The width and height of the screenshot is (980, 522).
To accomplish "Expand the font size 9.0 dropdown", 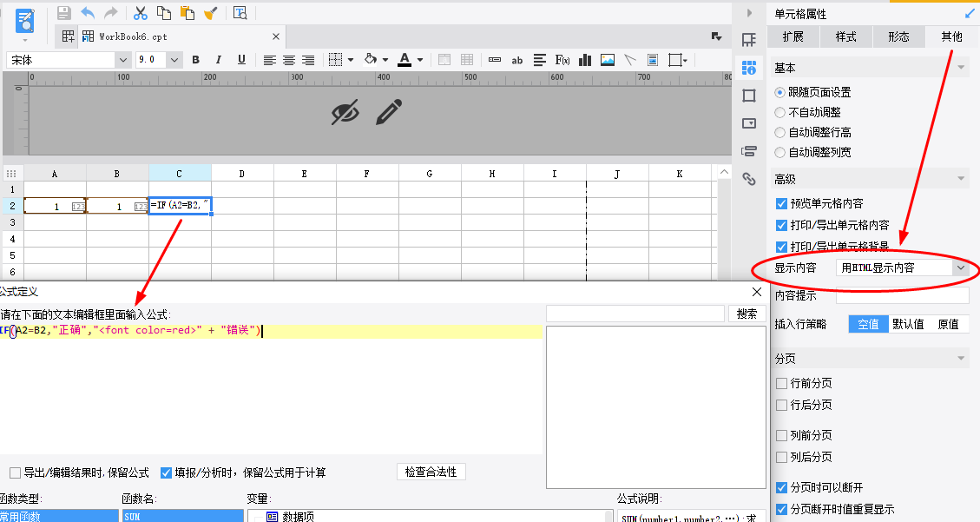I will click(174, 60).
